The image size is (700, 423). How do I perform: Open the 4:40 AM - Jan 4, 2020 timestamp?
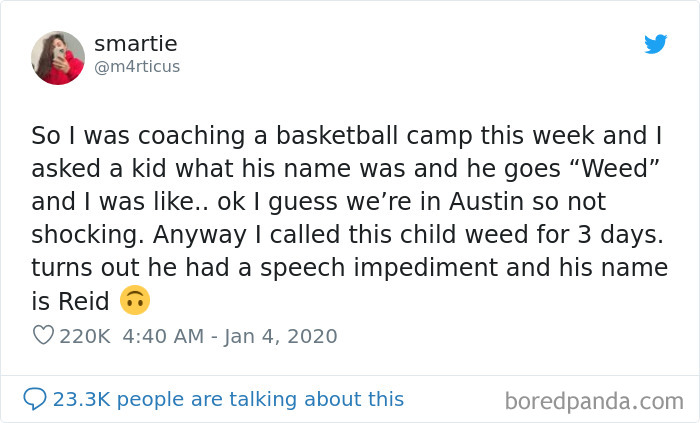click(230, 336)
